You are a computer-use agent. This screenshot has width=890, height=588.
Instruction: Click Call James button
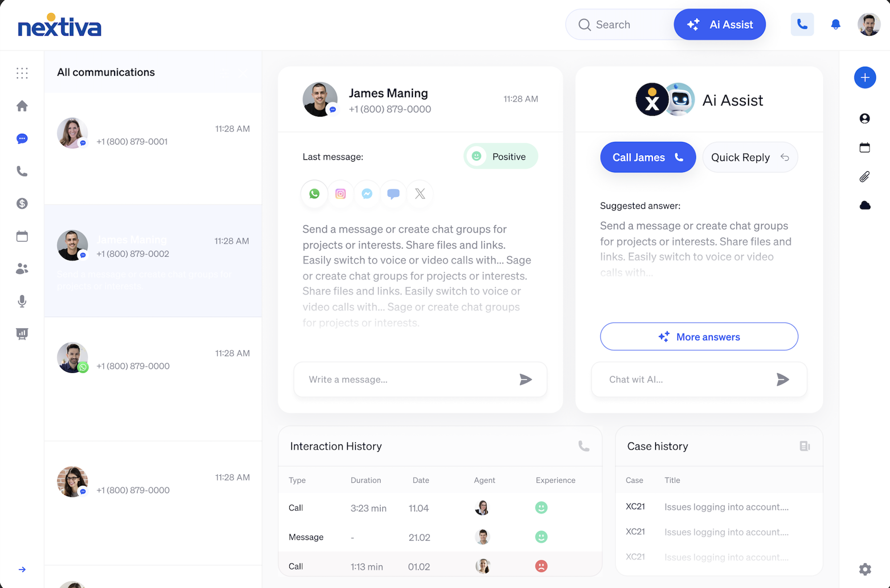click(647, 157)
